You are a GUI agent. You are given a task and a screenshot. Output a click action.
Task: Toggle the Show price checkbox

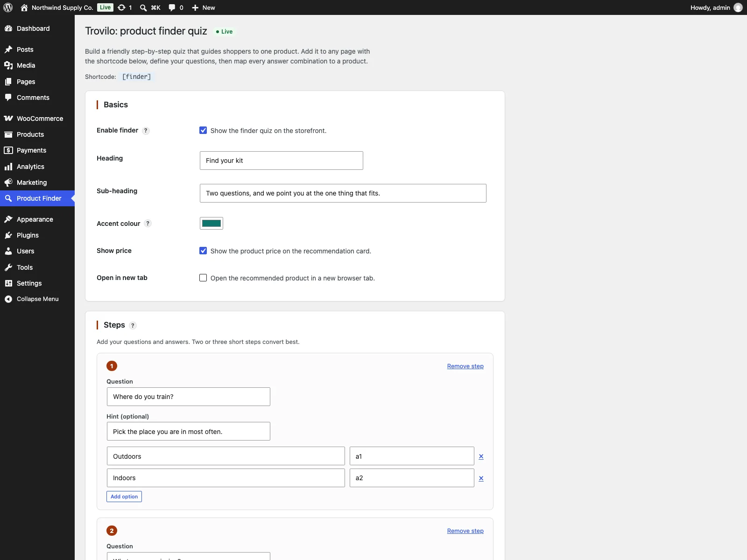[203, 251]
